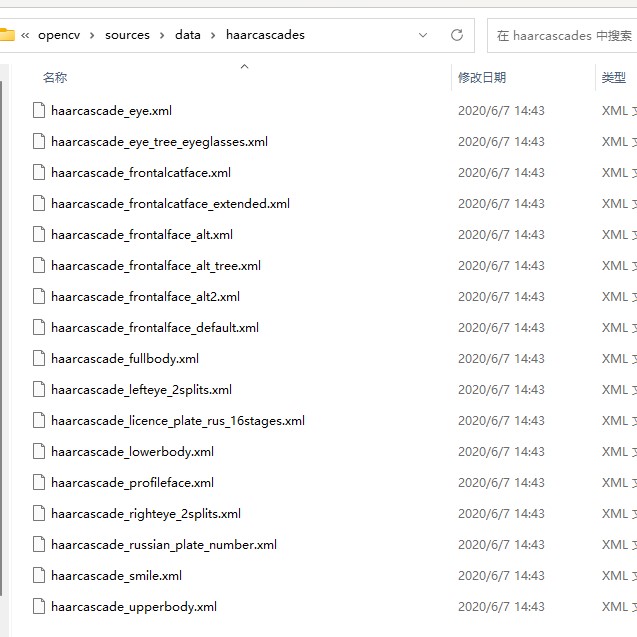Screen dimensions: 637x637
Task: Select file name haarcascade_fullbody.xml
Action: pyautogui.click(x=125, y=359)
